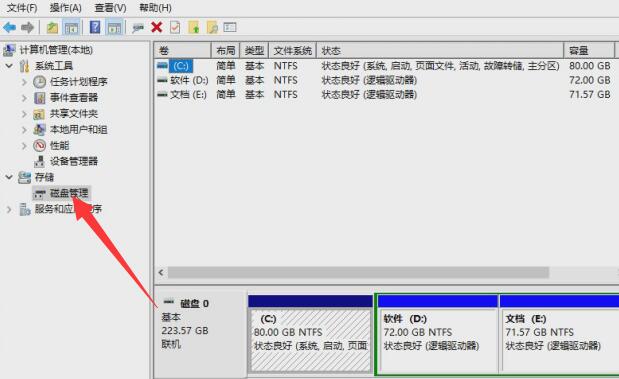Toggle the Show/Hide Console Tree icon
Viewport: 619px width, 379px height.
(71, 28)
